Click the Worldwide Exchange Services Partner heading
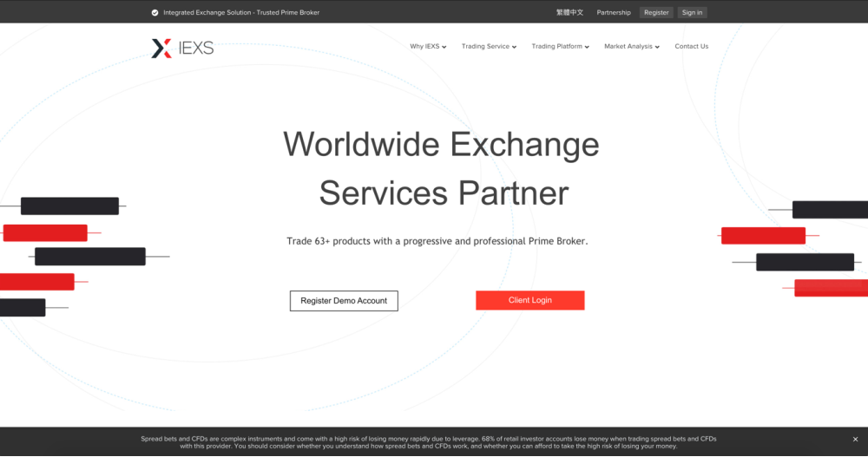The height and width of the screenshot is (457, 868). pyautogui.click(x=442, y=169)
